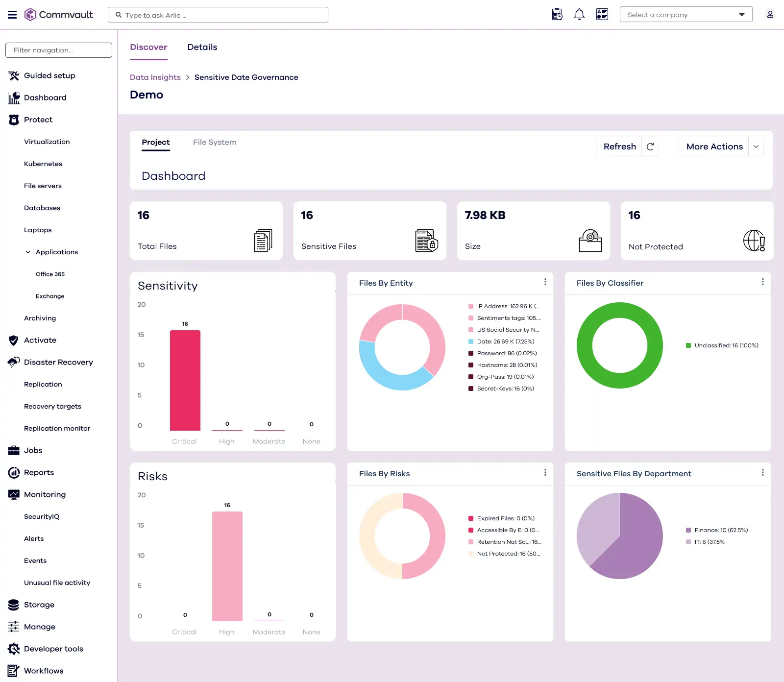The width and height of the screenshot is (784, 682).
Task: Click the Total Files documents icon
Action: (x=263, y=240)
